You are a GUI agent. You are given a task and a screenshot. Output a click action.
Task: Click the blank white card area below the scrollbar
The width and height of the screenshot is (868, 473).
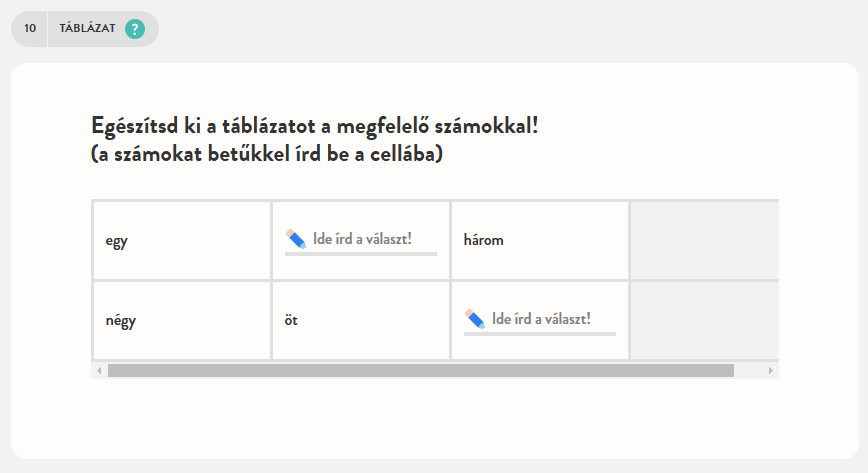434,418
